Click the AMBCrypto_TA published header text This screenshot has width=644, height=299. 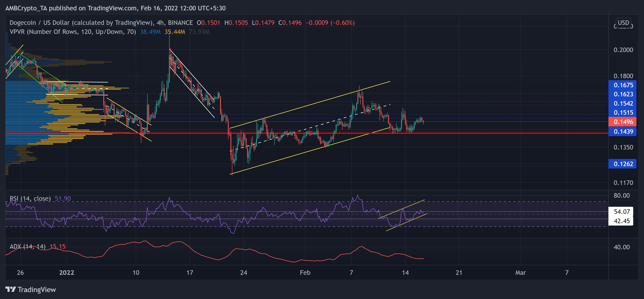(x=115, y=8)
